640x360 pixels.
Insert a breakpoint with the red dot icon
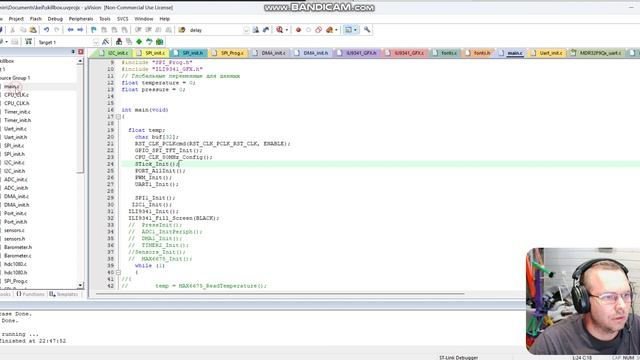[x=298, y=30]
